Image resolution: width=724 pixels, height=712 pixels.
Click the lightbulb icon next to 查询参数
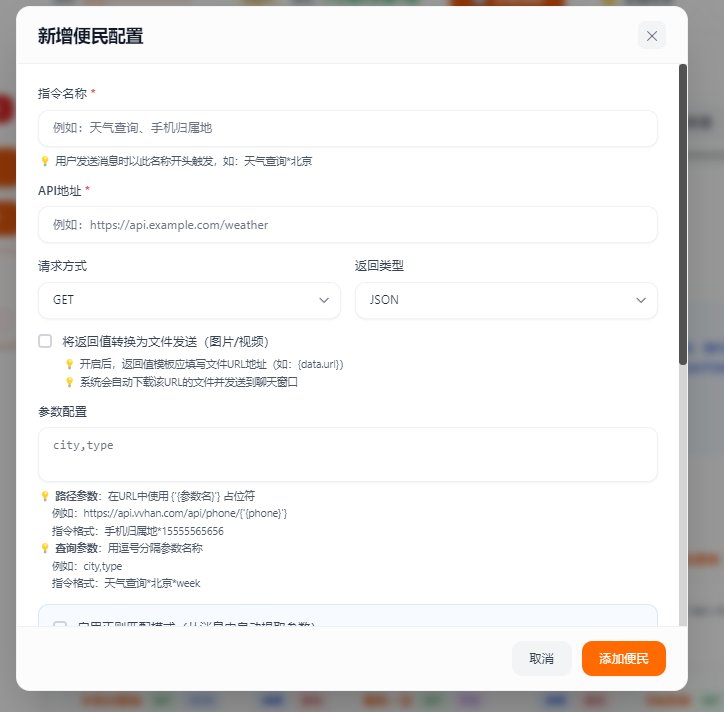click(x=45, y=548)
